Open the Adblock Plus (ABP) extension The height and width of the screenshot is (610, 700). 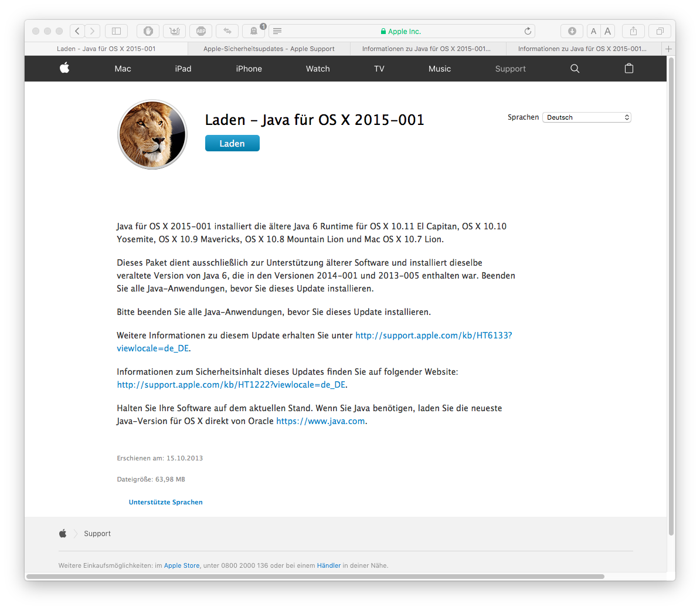pyautogui.click(x=201, y=31)
